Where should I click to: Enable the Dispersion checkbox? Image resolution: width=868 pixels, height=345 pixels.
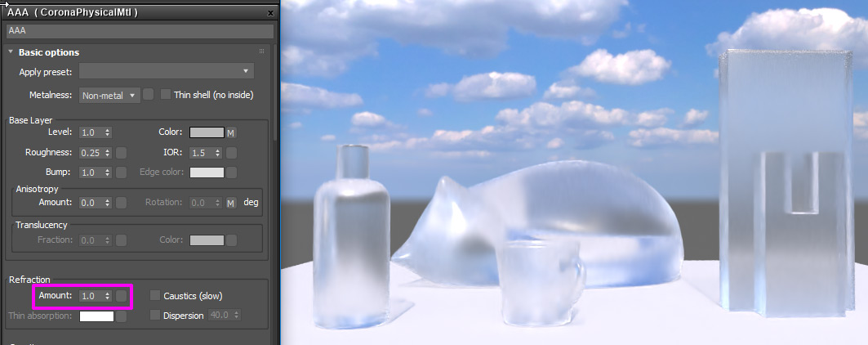[x=155, y=315]
